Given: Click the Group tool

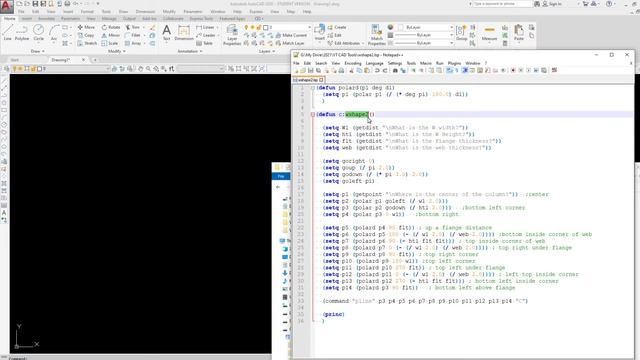Looking at the screenshot, I should click(x=462, y=33).
